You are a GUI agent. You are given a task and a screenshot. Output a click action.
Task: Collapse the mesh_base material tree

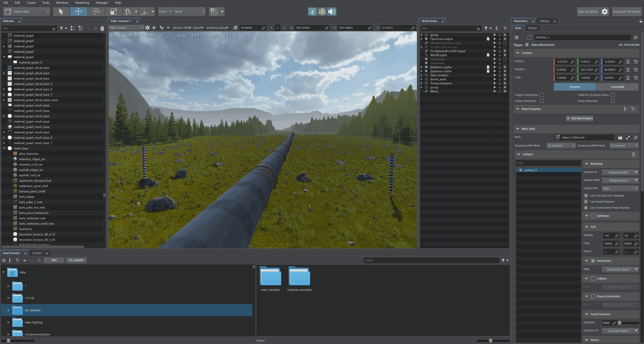pos(4,148)
